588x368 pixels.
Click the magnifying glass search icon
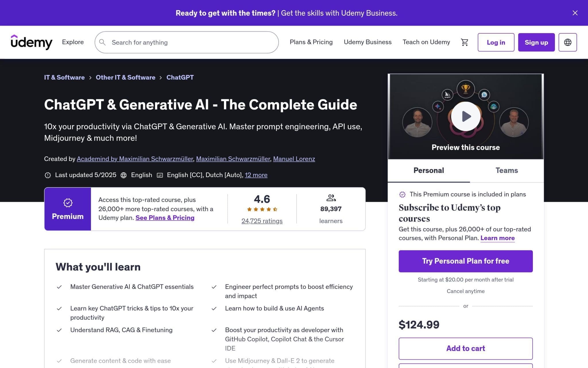[102, 42]
